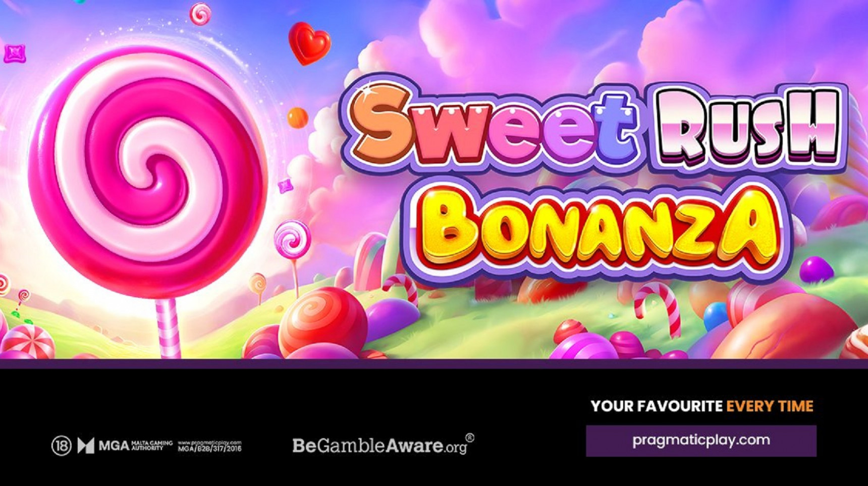Click the MGA Malta Gaming Authority logo
The width and height of the screenshot is (868, 486).
[x=125, y=446]
